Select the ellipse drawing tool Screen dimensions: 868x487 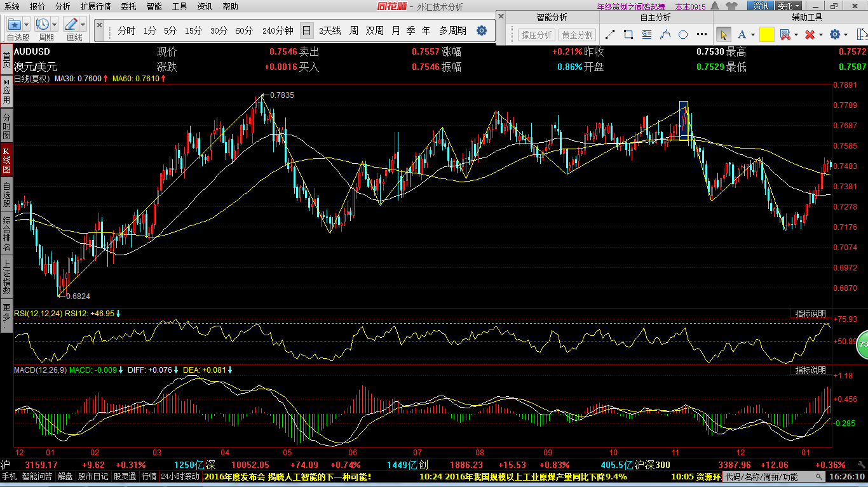pyautogui.click(x=684, y=35)
